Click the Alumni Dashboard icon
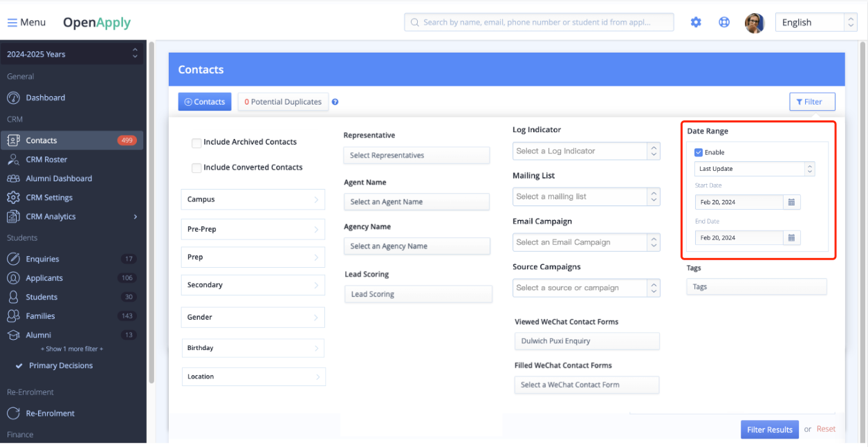868x447 pixels. click(x=13, y=179)
